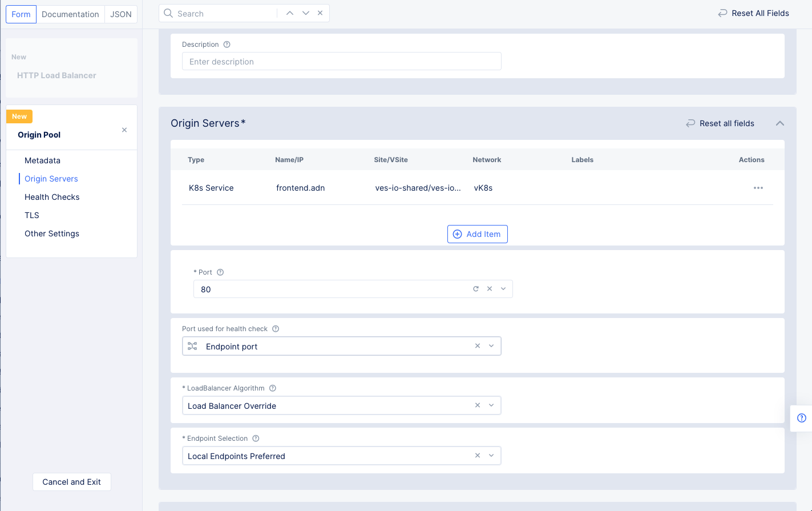Clear the Load Balancer Override selection
The width and height of the screenshot is (812, 511).
(x=477, y=405)
